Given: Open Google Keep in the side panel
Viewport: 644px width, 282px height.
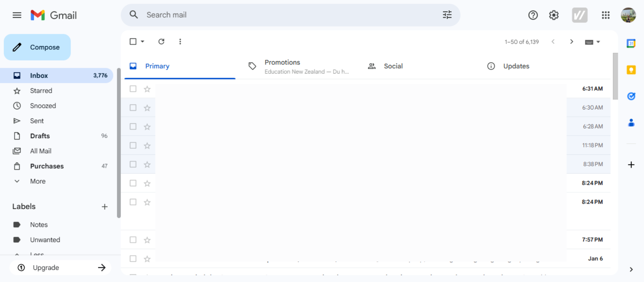Looking at the screenshot, I should (x=631, y=70).
